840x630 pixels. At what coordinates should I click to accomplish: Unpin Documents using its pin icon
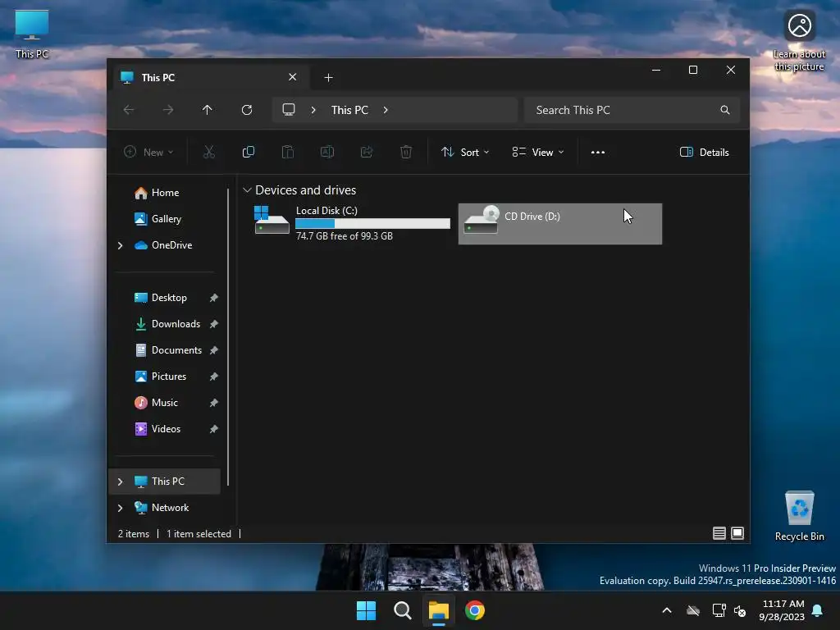[214, 350]
